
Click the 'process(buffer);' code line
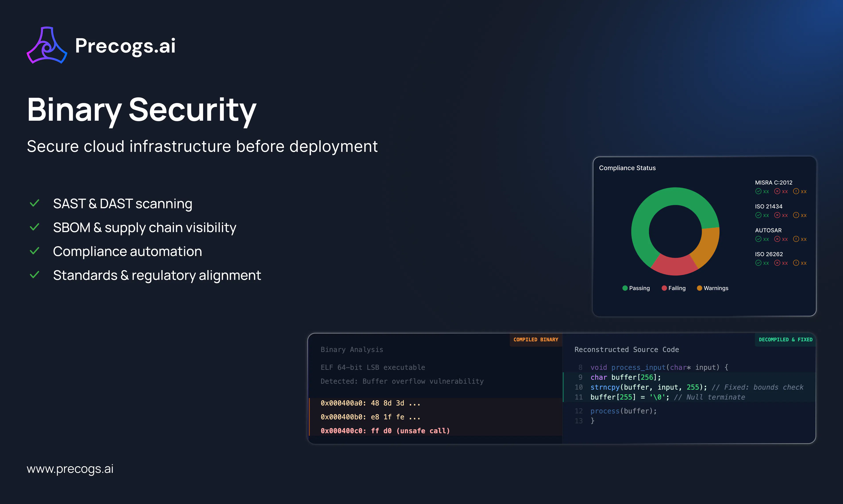tap(624, 411)
